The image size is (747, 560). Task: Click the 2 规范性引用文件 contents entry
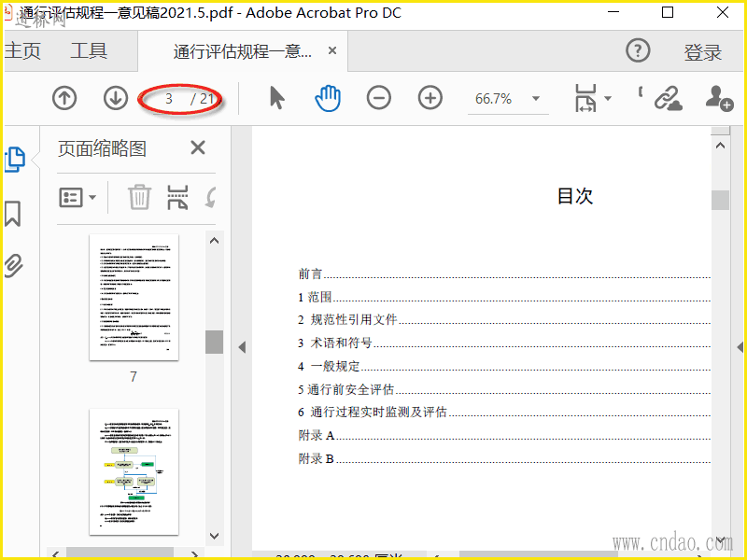[x=504, y=319]
